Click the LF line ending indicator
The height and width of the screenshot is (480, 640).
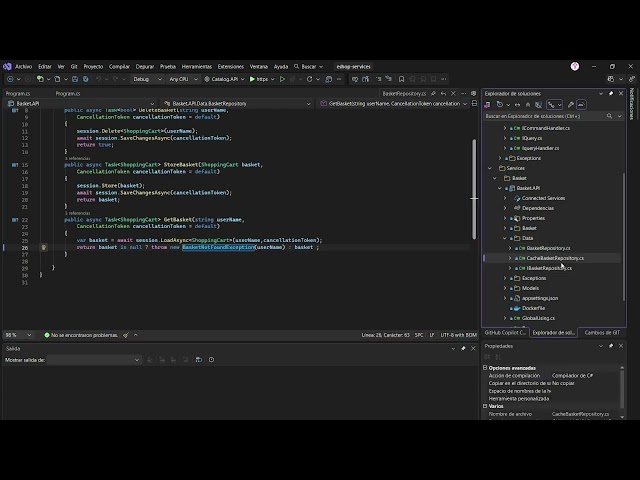pyautogui.click(x=432, y=335)
